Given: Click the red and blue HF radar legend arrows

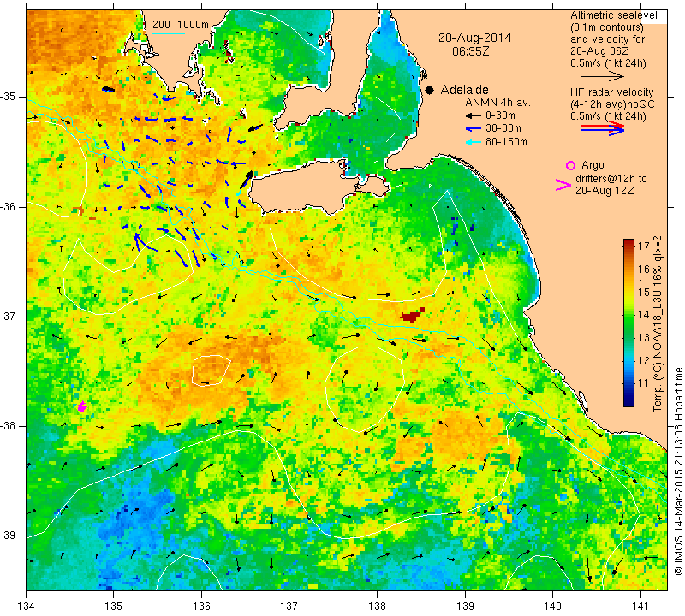Looking at the screenshot, I should pyautogui.click(x=602, y=128).
